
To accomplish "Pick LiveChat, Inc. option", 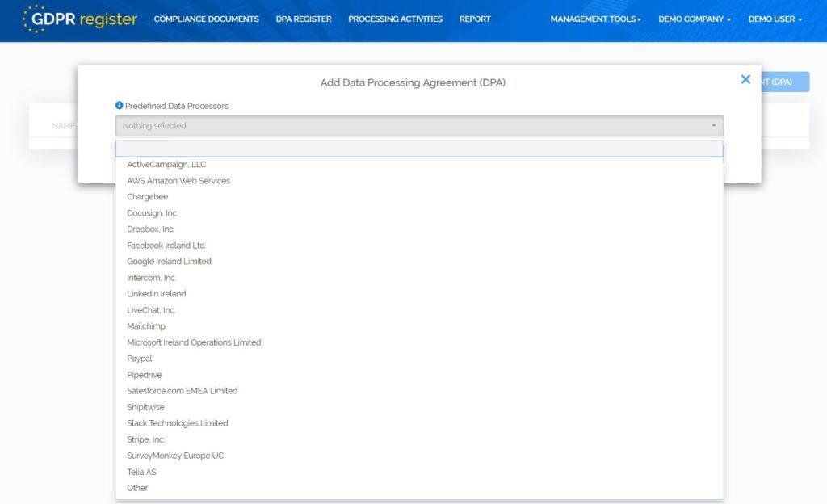I will pyautogui.click(x=419, y=310).
